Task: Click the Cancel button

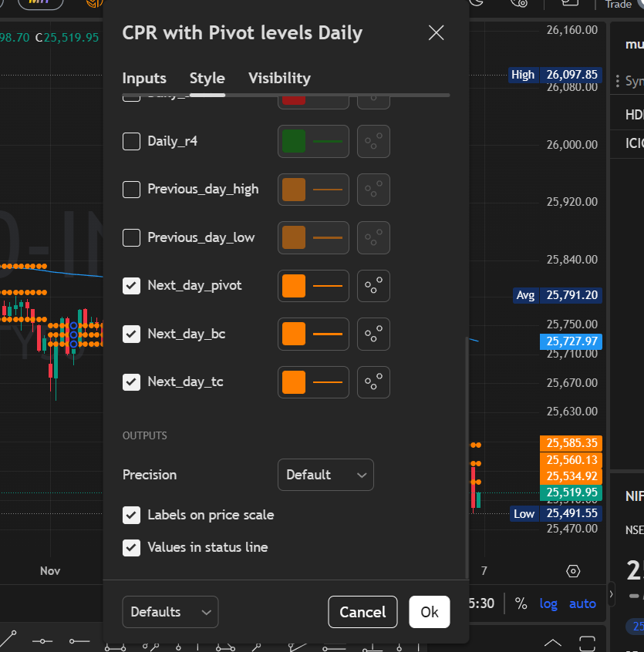Action: pos(362,612)
